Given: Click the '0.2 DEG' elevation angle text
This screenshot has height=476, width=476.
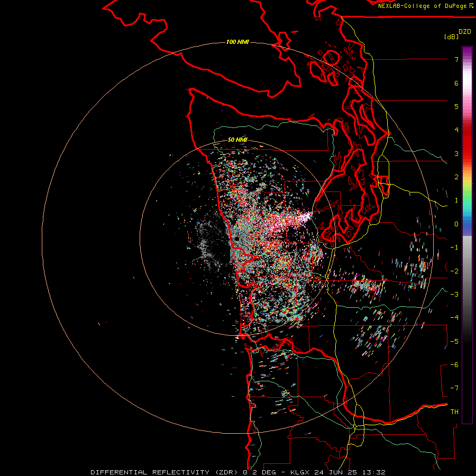Looking at the screenshot, I should point(259,472).
